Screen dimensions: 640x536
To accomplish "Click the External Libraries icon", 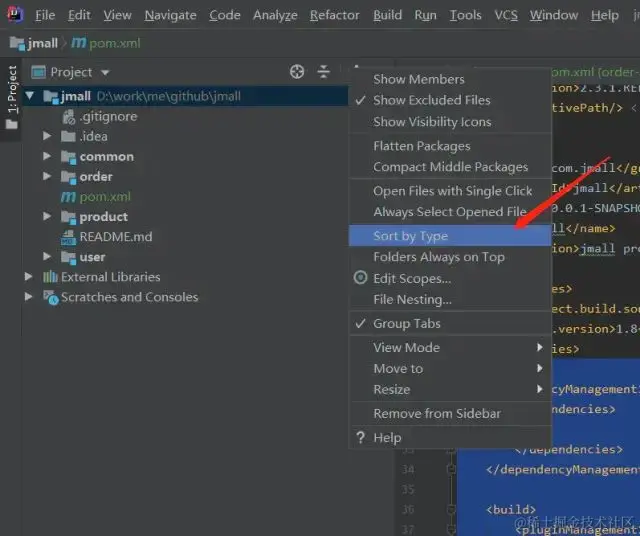I will tap(50, 277).
